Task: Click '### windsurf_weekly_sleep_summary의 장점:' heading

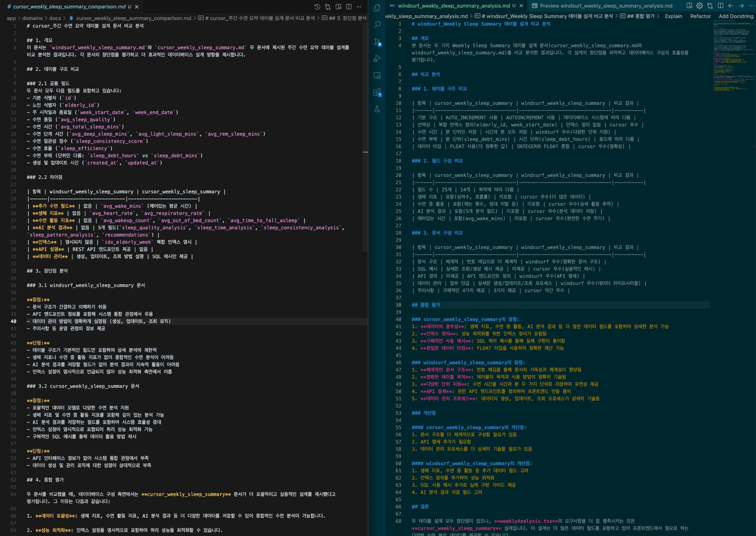Action: click(x=468, y=362)
